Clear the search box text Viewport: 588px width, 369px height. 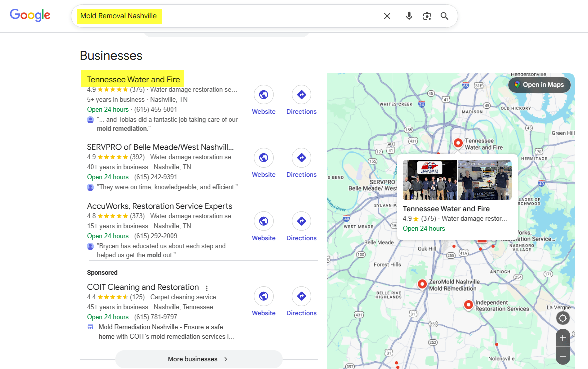(x=387, y=16)
